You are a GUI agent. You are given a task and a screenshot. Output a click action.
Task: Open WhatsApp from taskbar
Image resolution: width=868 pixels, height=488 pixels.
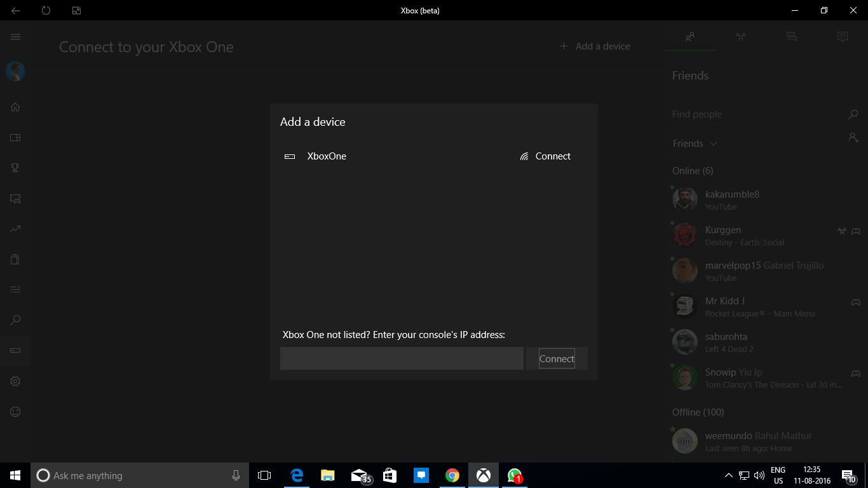[x=515, y=475]
